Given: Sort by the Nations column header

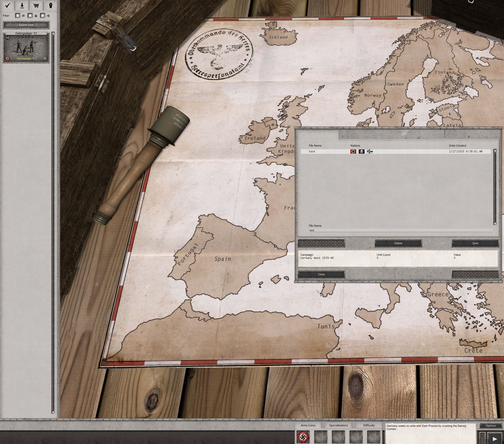Looking at the screenshot, I should click(355, 146).
